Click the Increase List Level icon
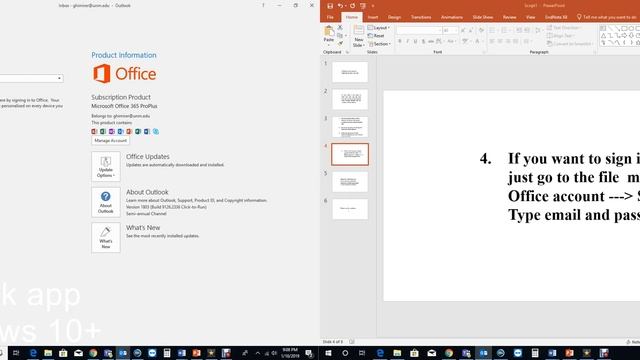Image resolution: width=640 pixels, height=360 pixels. (527, 30)
